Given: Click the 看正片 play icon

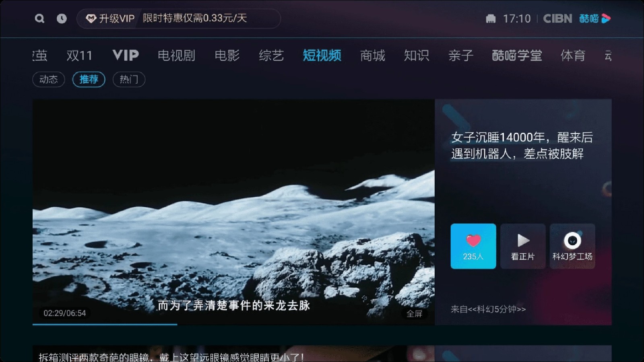Looking at the screenshot, I should click(x=523, y=246).
